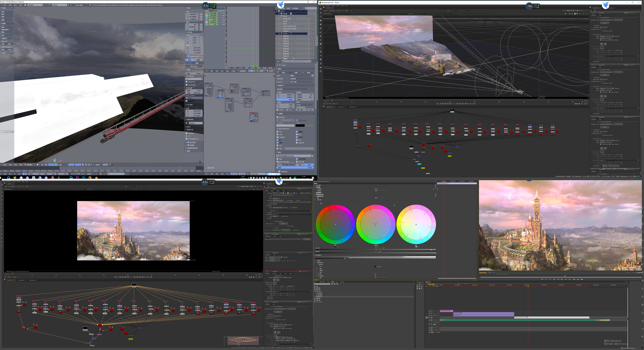Click midtones color wheel in Premiere Lumetri
Viewport: 644px width, 350px height.
376,224
